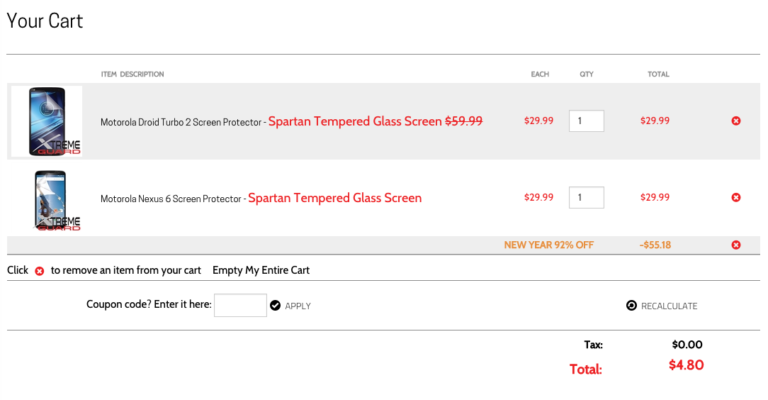The width and height of the screenshot is (768, 400).
Task: Click quantity field for Droid Turbo 2
Action: pyautogui.click(x=586, y=121)
